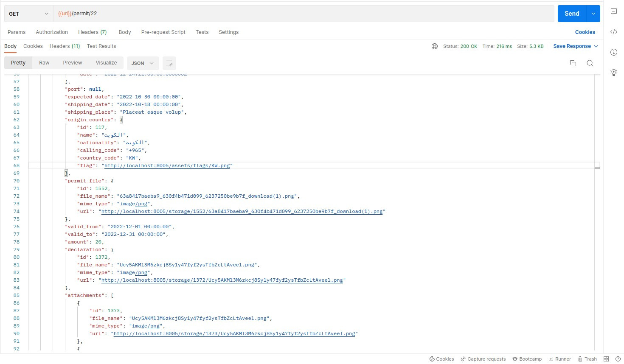The image size is (624, 364).
Task: Switch to Visualize view
Action: coord(106,63)
